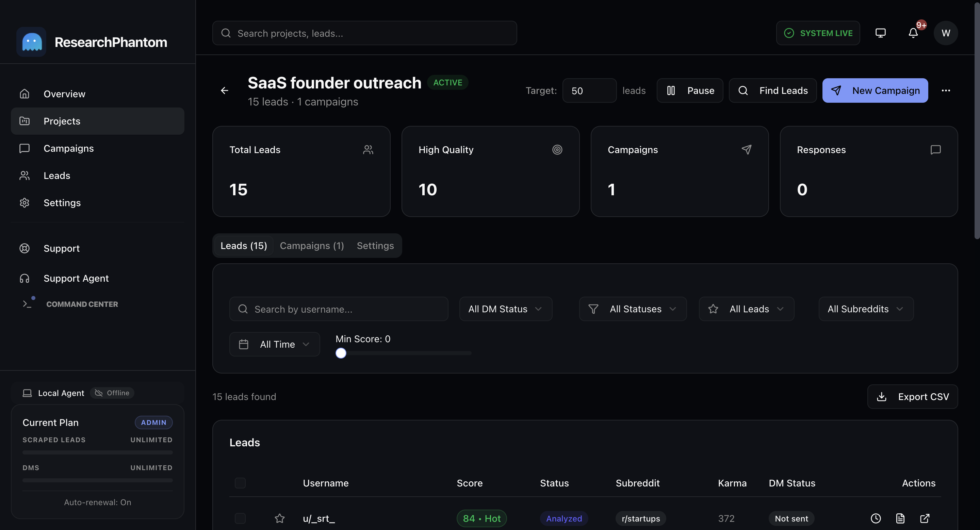The width and height of the screenshot is (980, 530).
Task: Open the All Time date range selector
Action: click(x=274, y=344)
